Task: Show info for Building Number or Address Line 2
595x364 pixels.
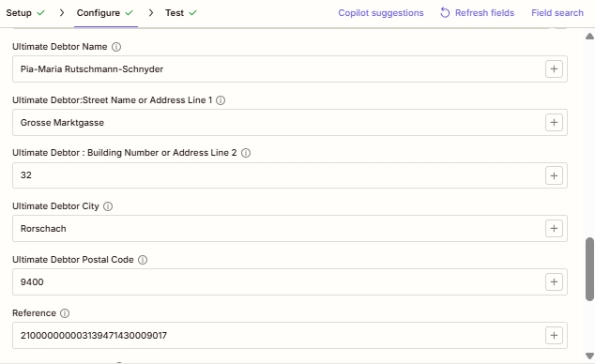Action: point(246,153)
